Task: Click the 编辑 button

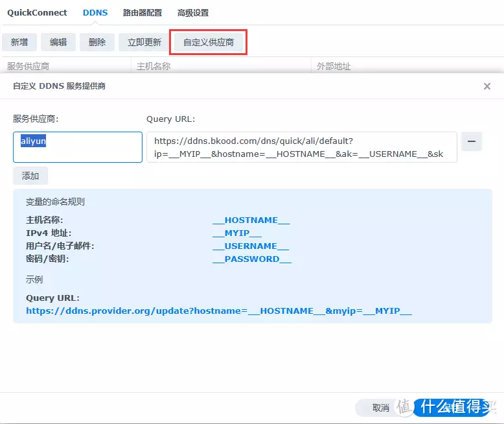Action: [x=58, y=42]
